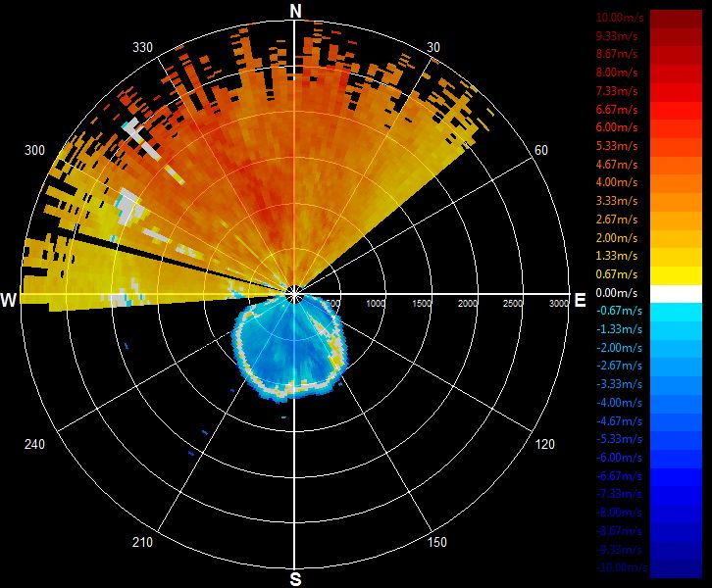Click the 6.67m/s legend label
The image size is (712, 588).
point(617,110)
